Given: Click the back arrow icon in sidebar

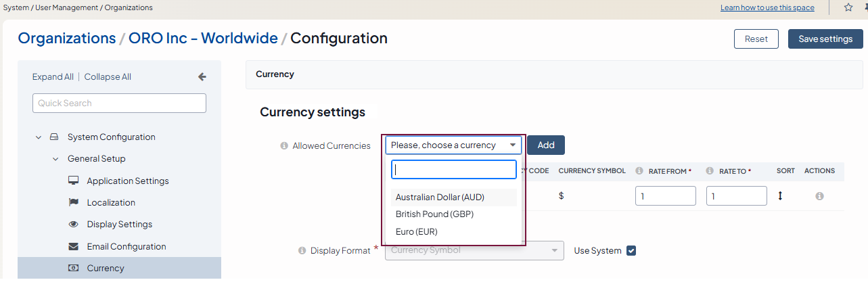Looking at the screenshot, I should (202, 77).
